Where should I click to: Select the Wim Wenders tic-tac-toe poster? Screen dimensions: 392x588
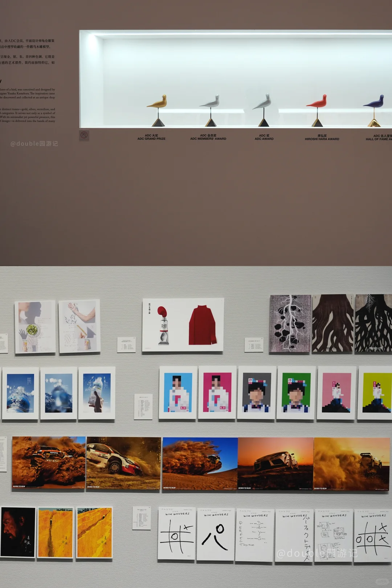(x=373, y=535)
